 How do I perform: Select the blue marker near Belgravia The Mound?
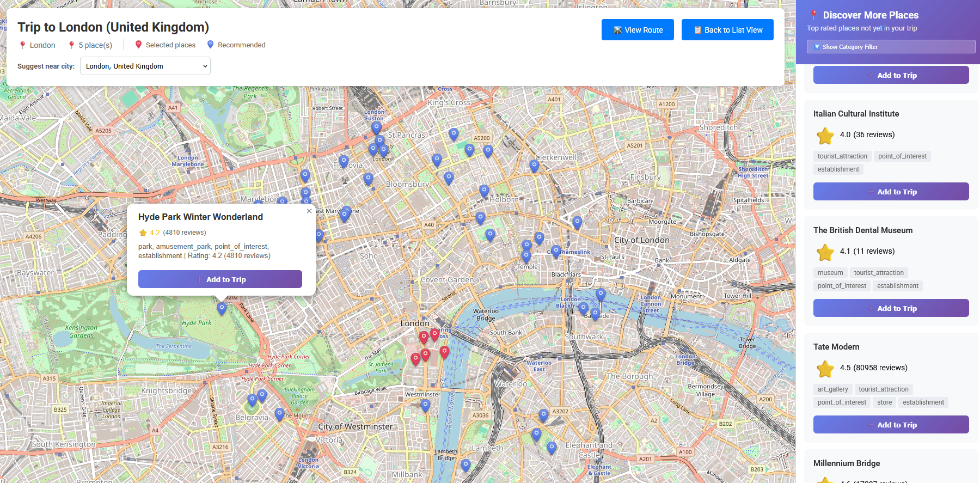pos(280,414)
